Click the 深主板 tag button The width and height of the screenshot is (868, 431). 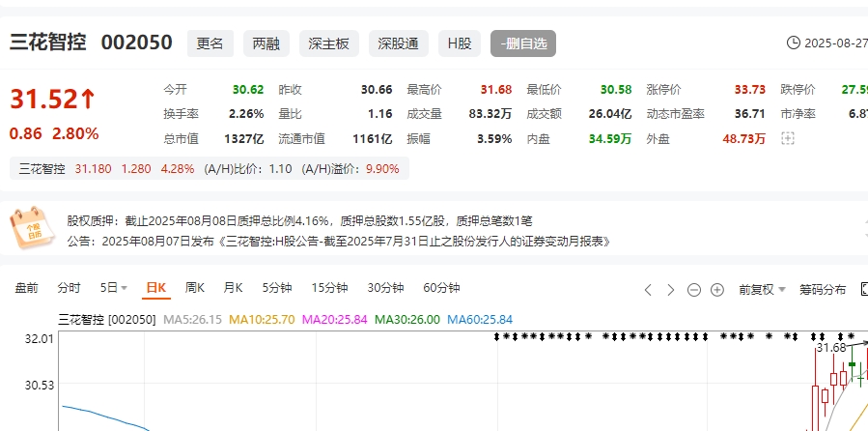[329, 43]
